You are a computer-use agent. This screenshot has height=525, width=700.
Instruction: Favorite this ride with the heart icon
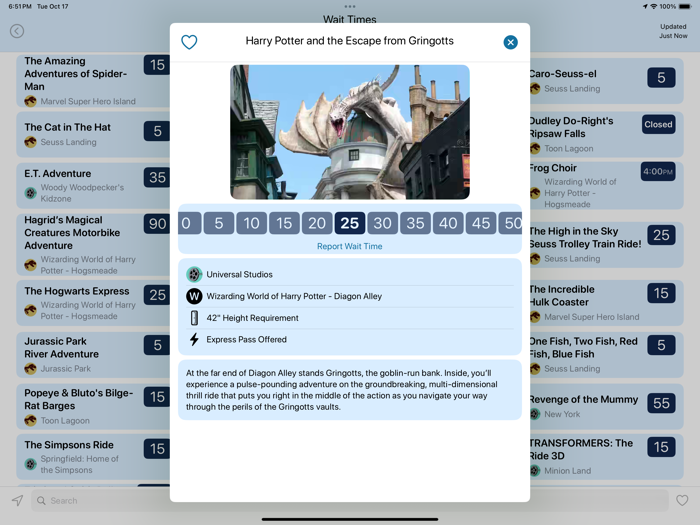189,42
